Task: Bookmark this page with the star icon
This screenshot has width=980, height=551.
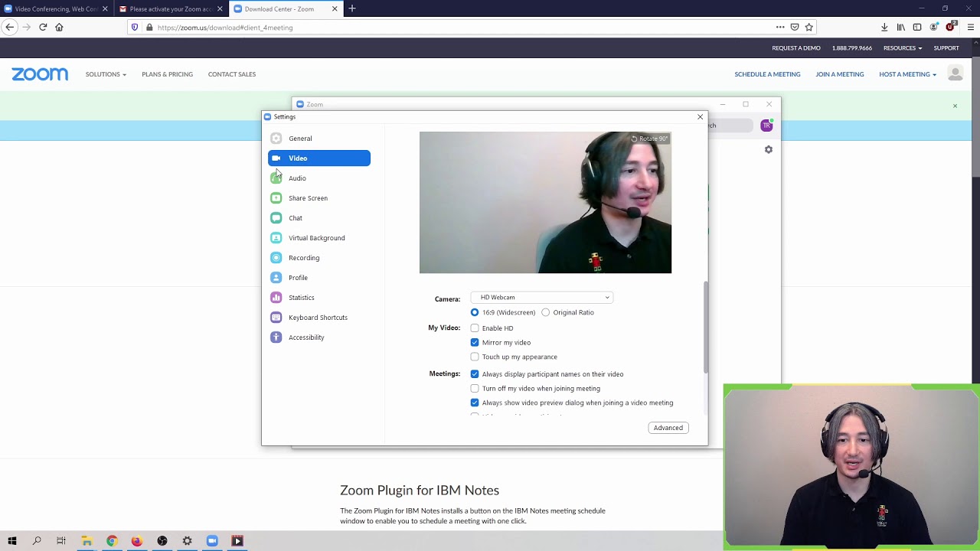Action: coord(809,28)
